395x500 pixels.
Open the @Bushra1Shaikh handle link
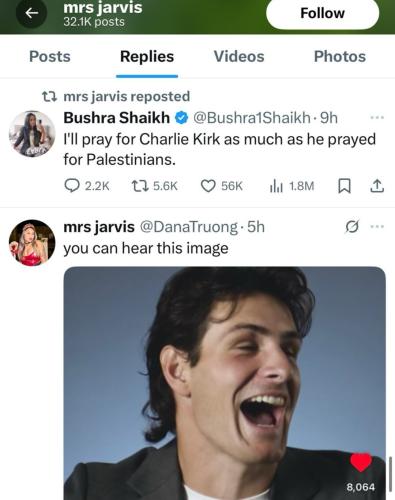(x=252, y=118)
